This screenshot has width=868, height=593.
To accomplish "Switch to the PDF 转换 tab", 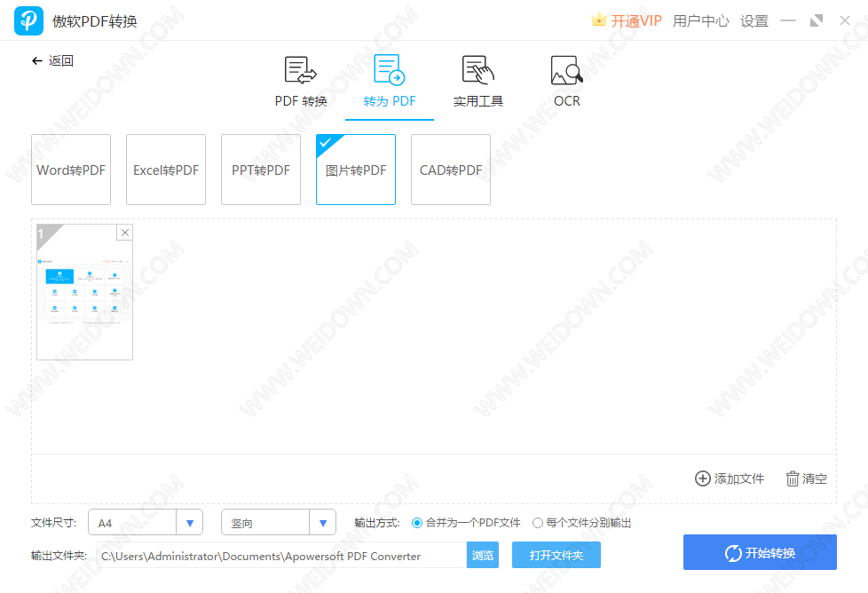I will [x=301, y=82].
